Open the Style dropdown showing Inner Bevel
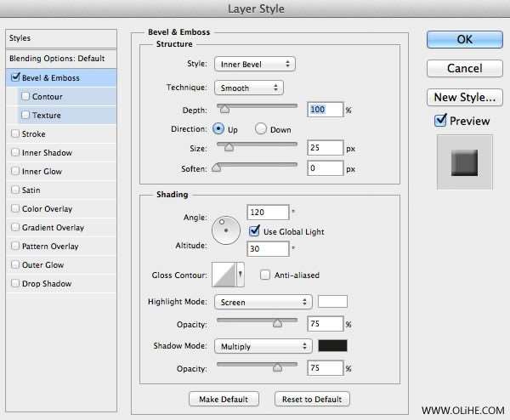 (x=253, y=64)
